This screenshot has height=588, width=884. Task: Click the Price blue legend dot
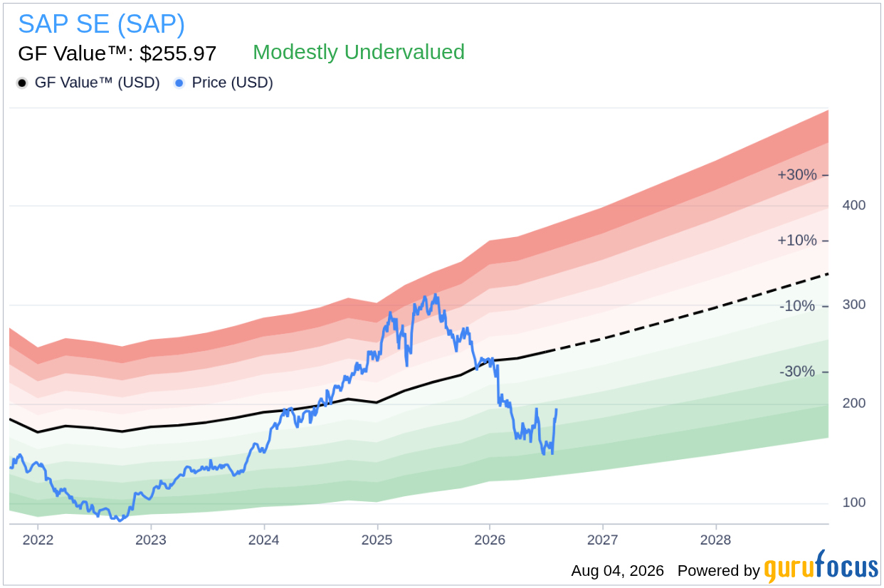coord(179,83)
